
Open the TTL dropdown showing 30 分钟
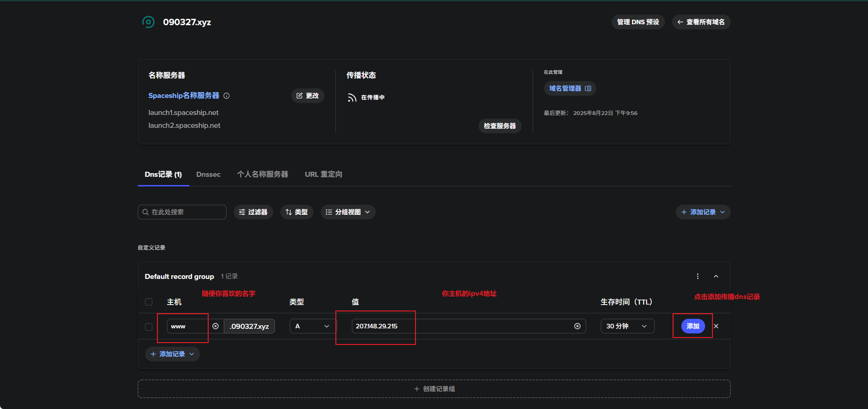pos(627,326)
